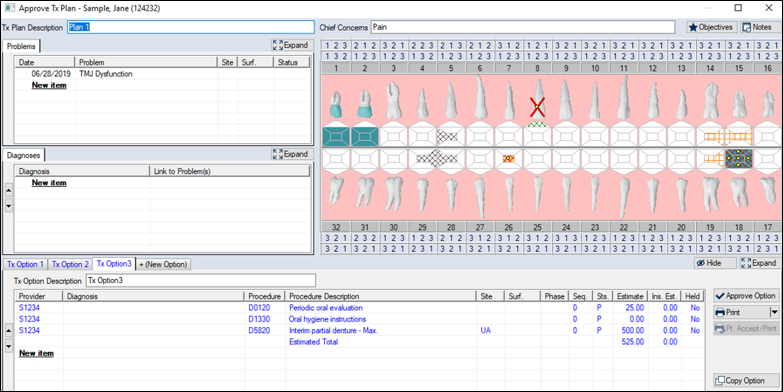This screenshot has width=783, height=392.
Task: Open the Notes button
Action: 758,27
